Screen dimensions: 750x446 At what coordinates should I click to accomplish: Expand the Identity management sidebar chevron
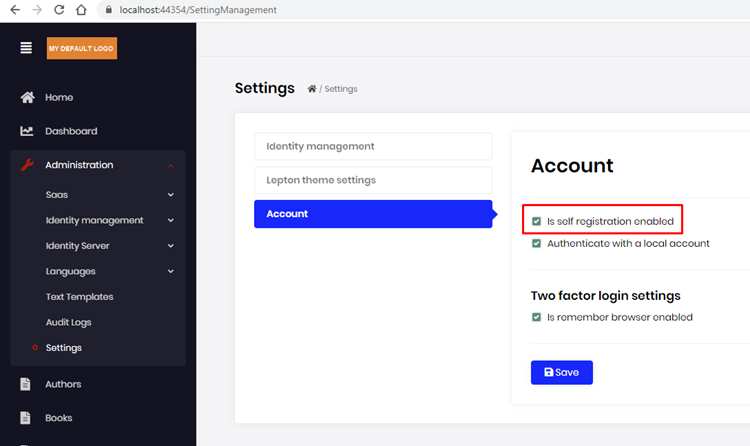pos(171,220)
